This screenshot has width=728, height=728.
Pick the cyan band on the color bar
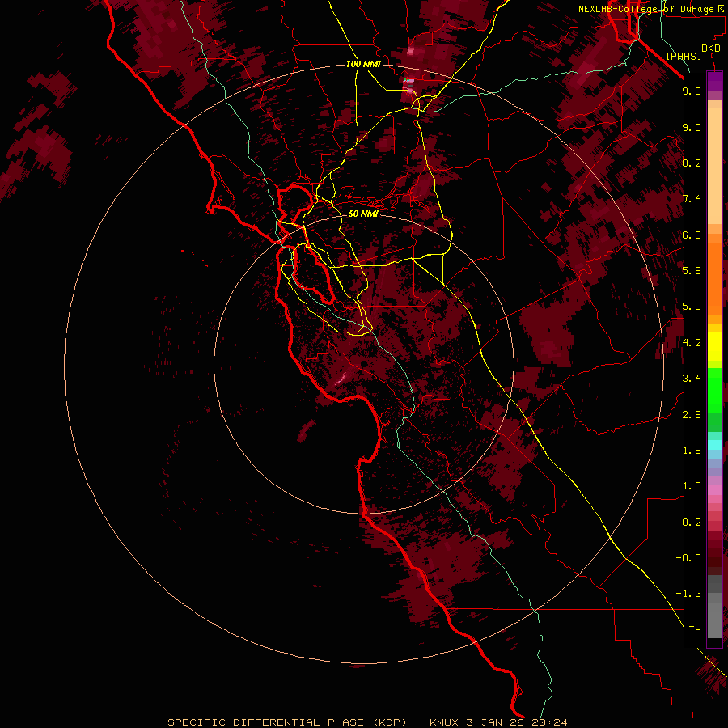click(x=714, y=445)
